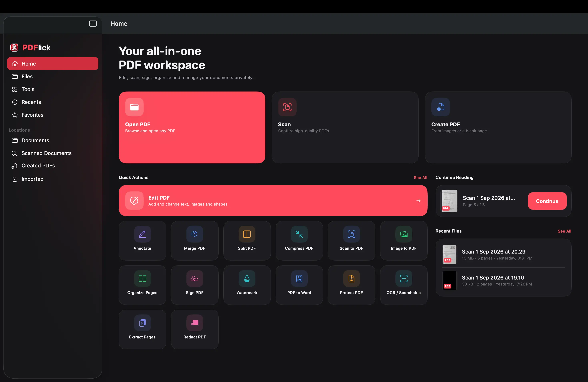Click the arrow on the Edit PDF banner
Screen dimensions: 588x382
(x=419, y=201)
